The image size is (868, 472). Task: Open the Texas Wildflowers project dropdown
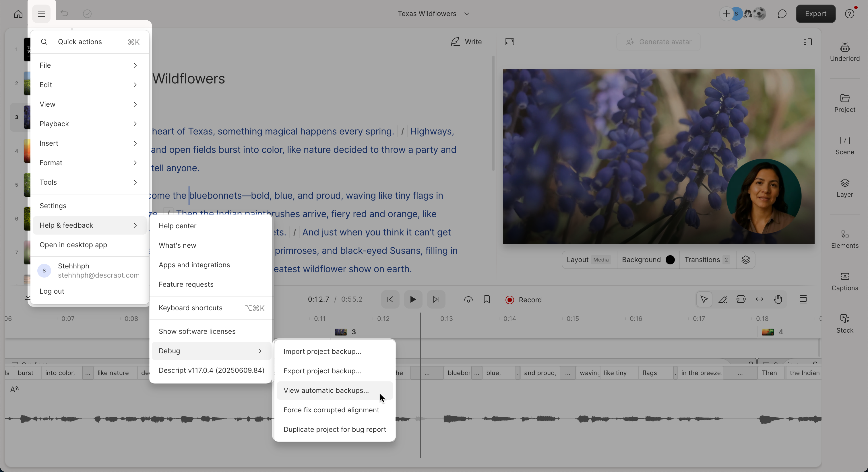click(x=433, y=14)
